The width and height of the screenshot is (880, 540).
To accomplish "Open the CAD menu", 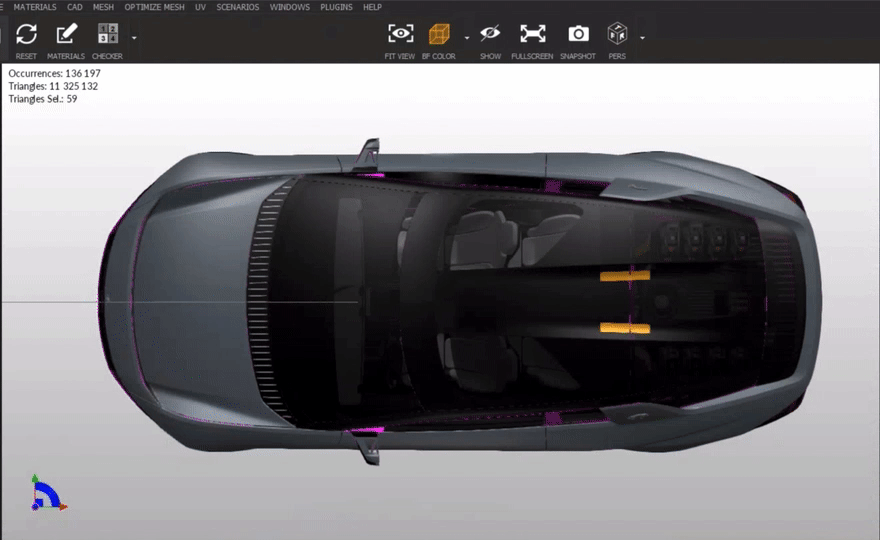I will [75, 7].
